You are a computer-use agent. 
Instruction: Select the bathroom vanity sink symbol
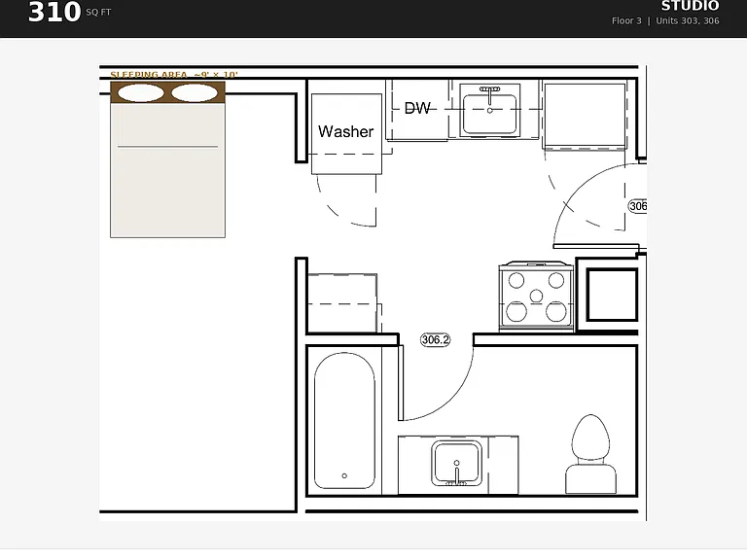(457, 464)
